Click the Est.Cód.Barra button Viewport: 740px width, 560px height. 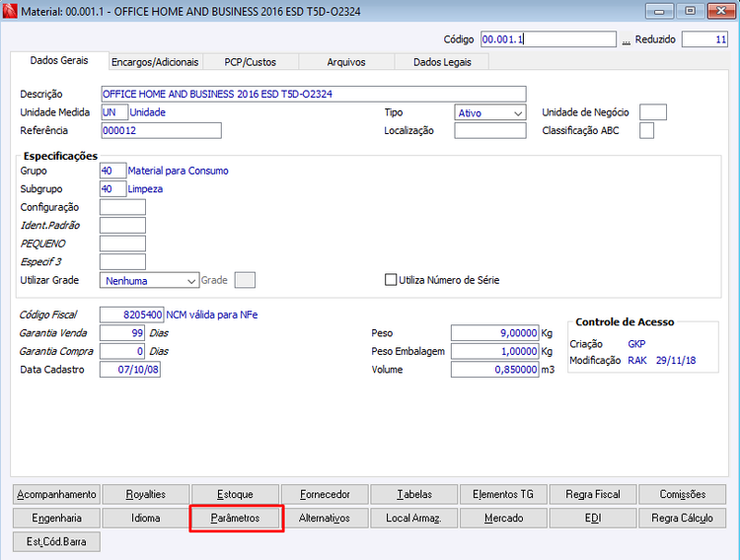coord(56,541)
